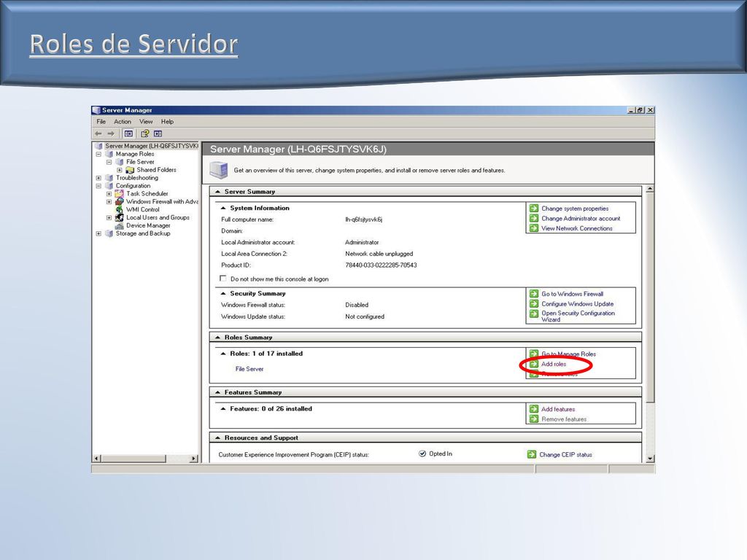
Task: Collapse the Roles Summary section
Action: (x=217, y=337)
